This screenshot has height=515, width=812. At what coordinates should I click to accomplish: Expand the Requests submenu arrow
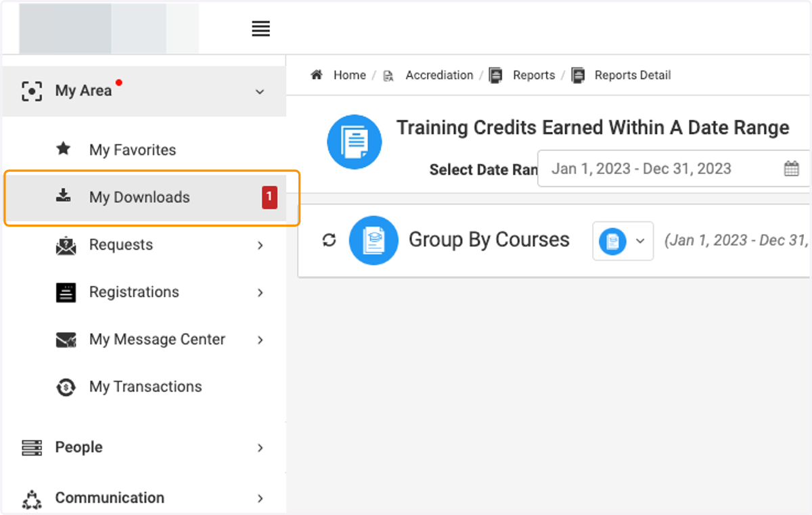point(261,245)
